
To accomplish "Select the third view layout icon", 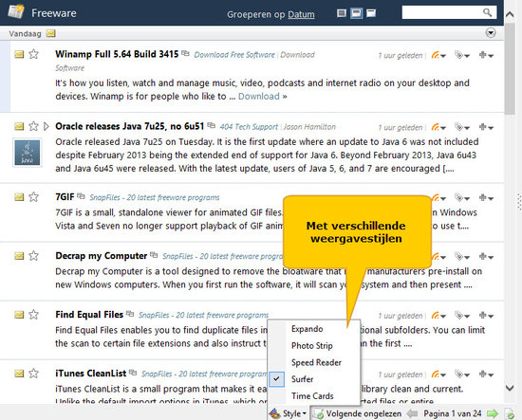I will click(371, 13).
